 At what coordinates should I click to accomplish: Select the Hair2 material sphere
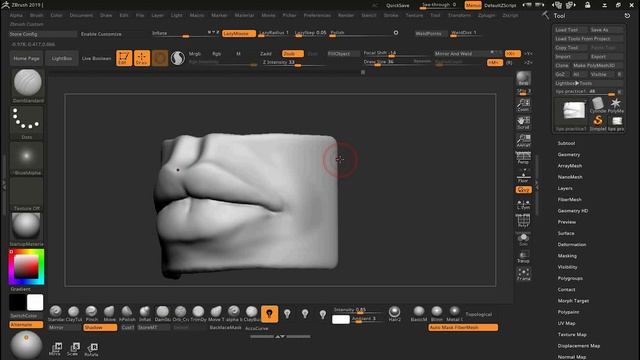(x=394, y=313)
